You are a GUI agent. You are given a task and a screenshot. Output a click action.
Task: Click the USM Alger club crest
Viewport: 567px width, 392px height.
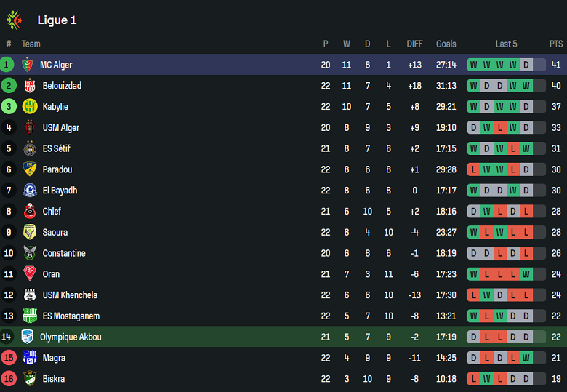click(x=30, y=128)
